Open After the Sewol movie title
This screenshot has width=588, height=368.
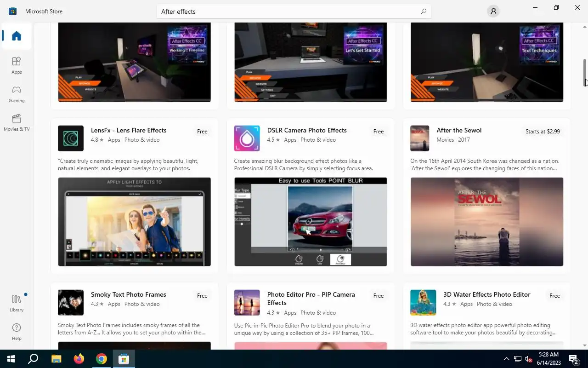point(459,130)
